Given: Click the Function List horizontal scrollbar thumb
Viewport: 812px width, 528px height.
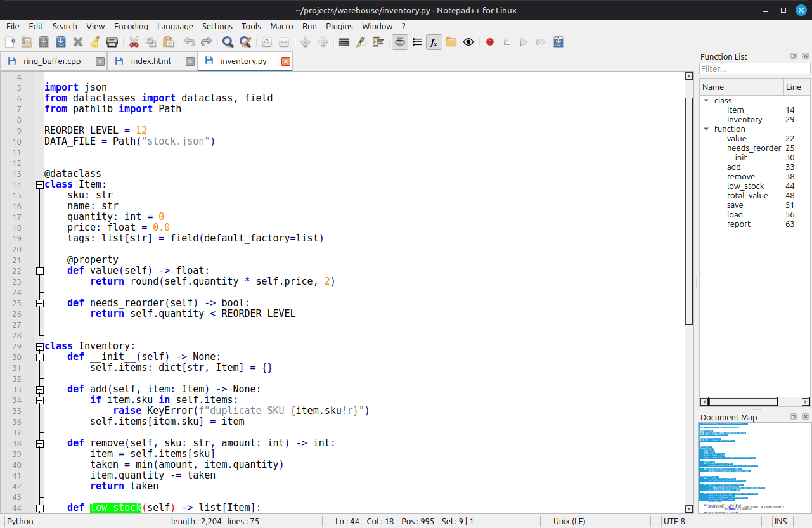Looking at the screenshot, I should 743,402.
